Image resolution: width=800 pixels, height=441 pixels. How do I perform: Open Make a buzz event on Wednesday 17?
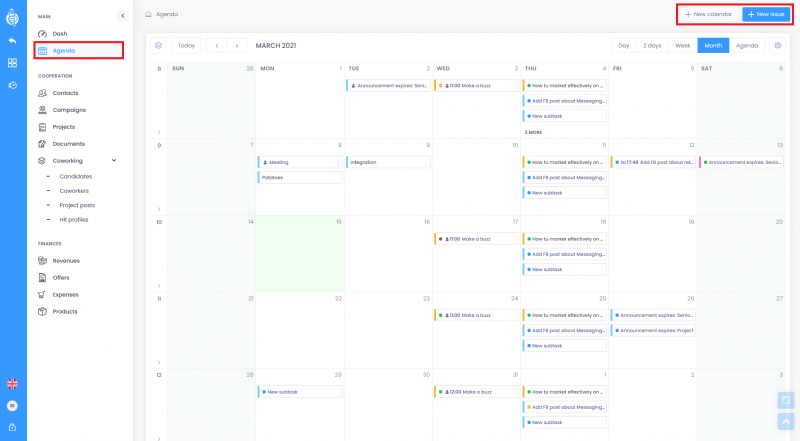coord(477,239)
